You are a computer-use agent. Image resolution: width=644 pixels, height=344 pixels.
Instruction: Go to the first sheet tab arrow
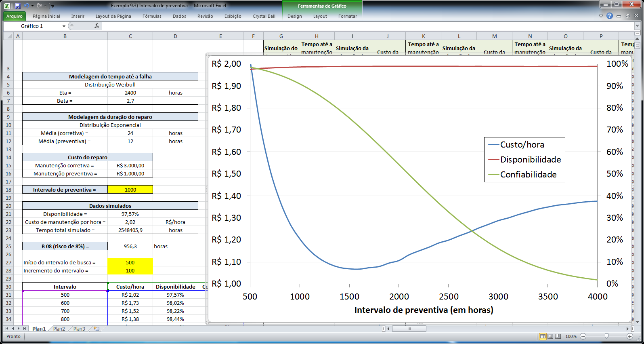[x=7, y=329]
